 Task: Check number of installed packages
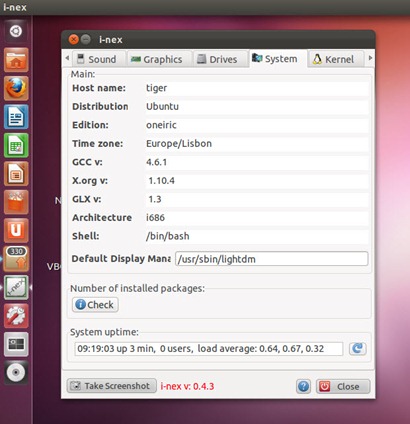[x=95, y=305]
